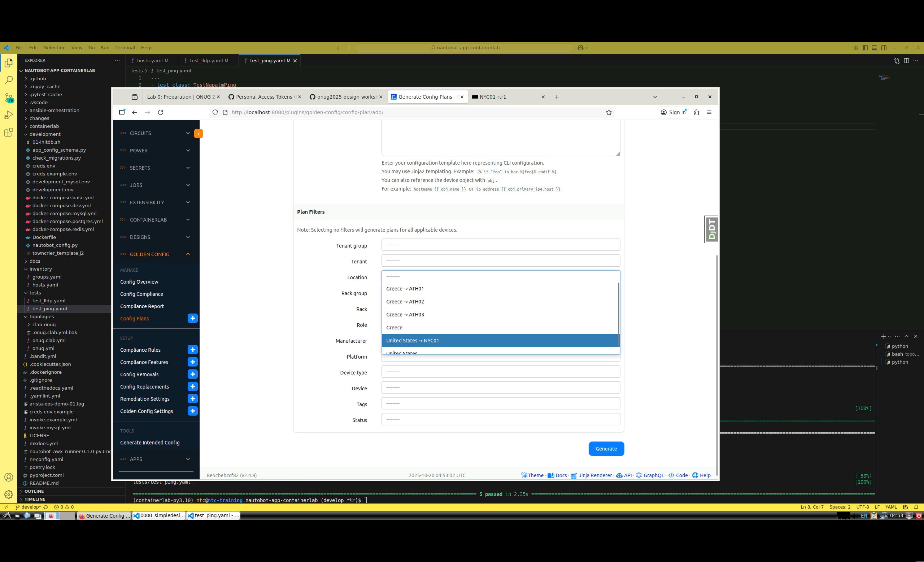This screenshot has height=562, width=924.
Task: Open Source Control activity bar icon
Action: [8, 98]
